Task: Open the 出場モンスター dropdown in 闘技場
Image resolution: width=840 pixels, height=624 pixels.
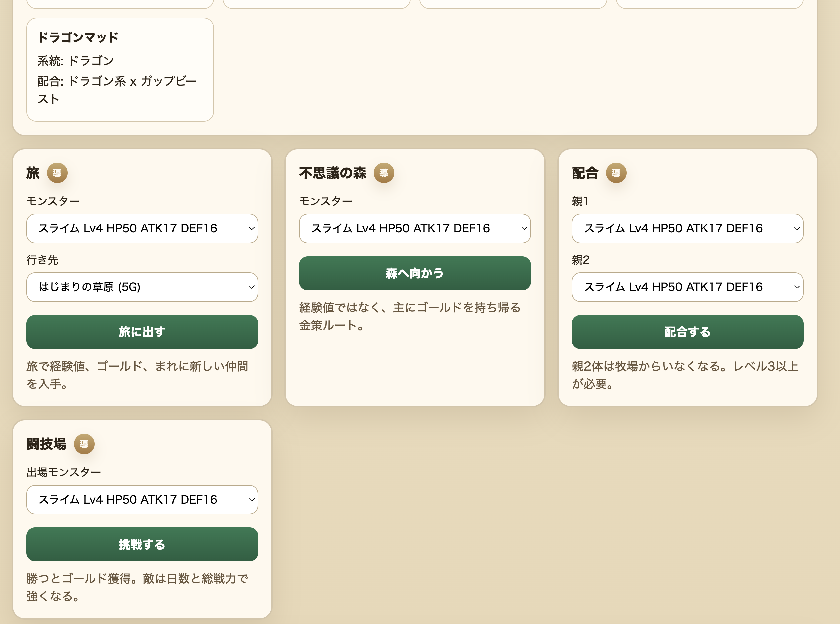Action: (142, 500)
